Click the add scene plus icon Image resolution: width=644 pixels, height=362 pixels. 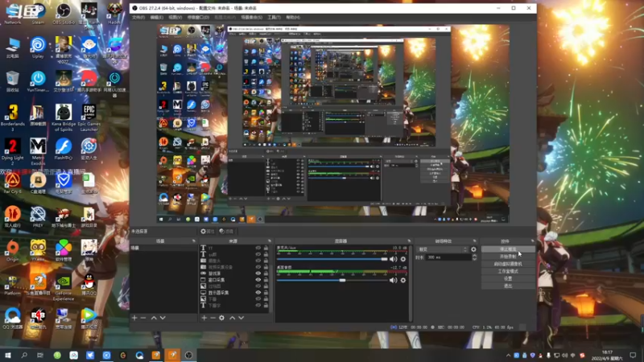click(x=134, y=318)
